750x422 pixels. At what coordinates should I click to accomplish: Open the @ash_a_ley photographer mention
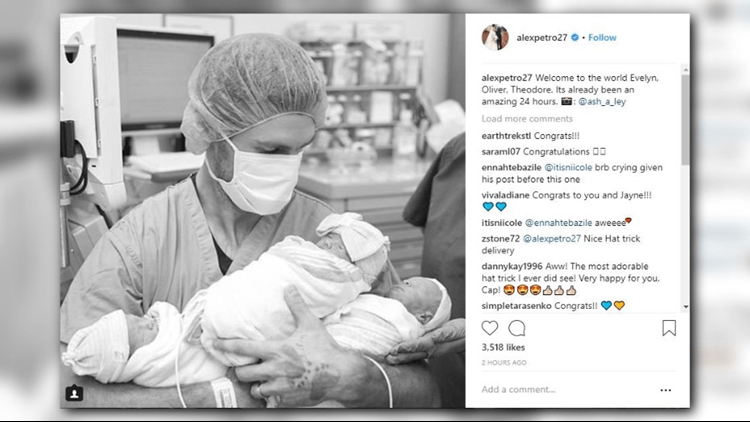coord(602,101)
